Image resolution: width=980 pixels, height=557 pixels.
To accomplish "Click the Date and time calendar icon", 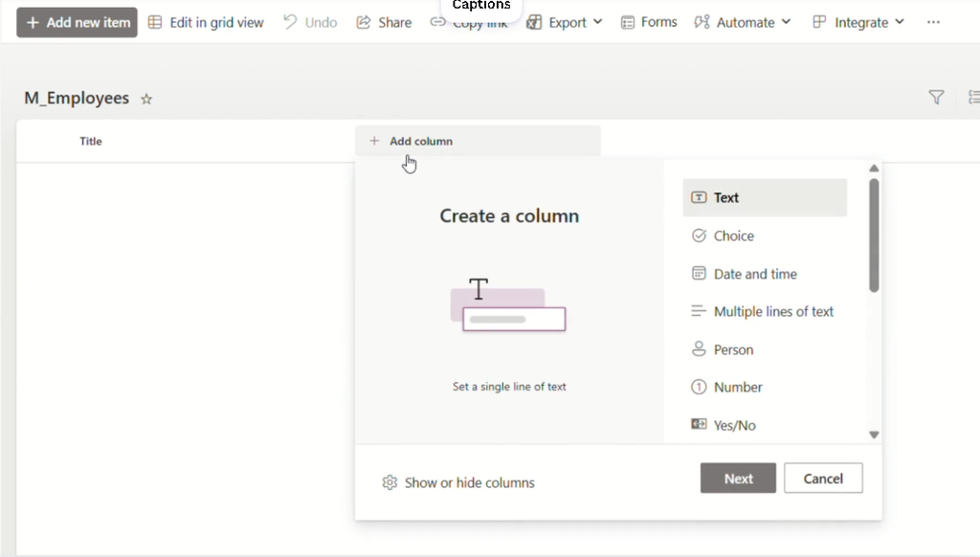I will pos(699,273).
